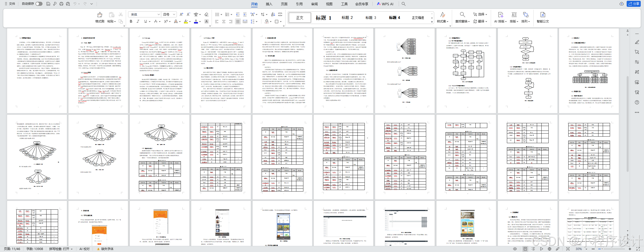The height and width of the screenshot is (252, 644).
Task: Open the font size dropdown (四号)
Action: 174,14
